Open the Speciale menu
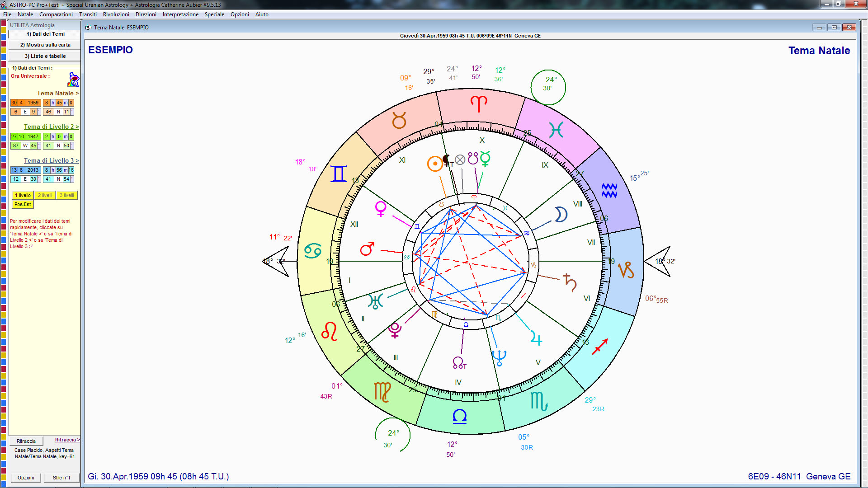The image size is (868, 488). pyautogui.click(x=214, y=14)
